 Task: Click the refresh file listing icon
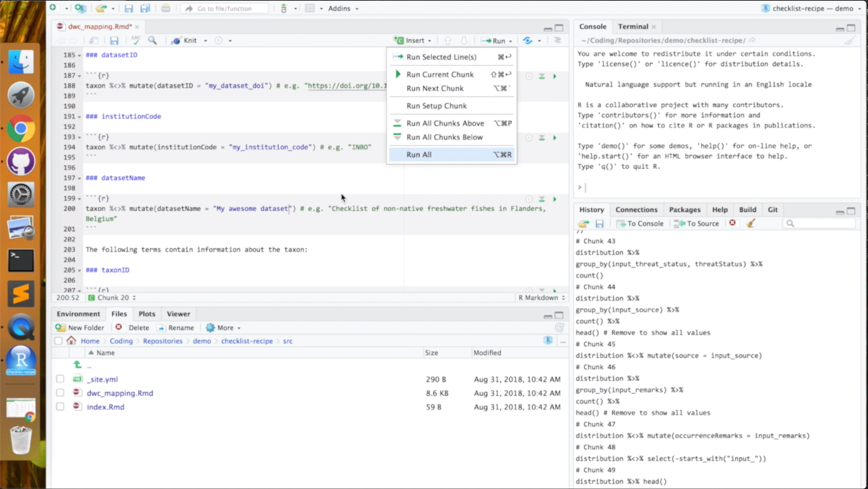click(x=559, y=328)
